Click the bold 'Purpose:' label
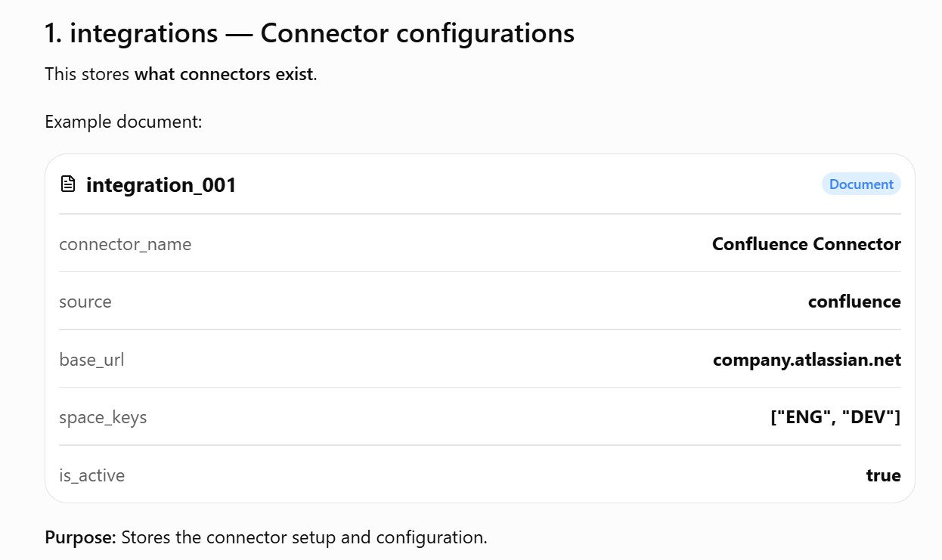 [81, 538]
